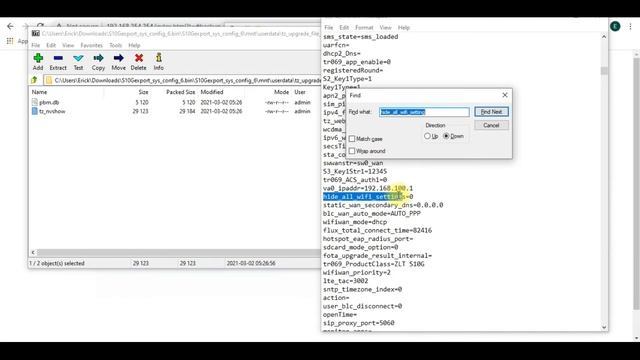Screen dimensions: 640x360
Task: Go up one folder level arrow
Action: tap(34, 80)
